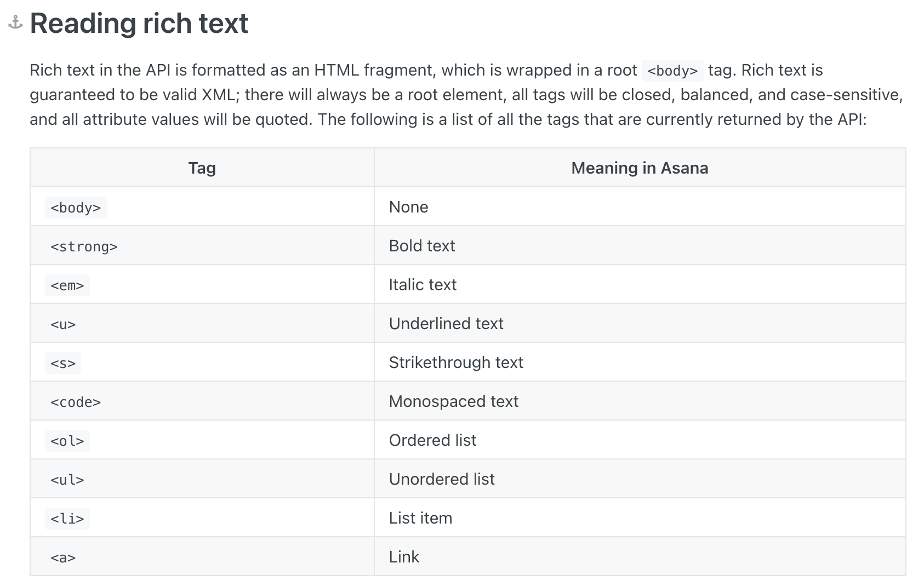This screenshot has width=924, height=586.
Task: Click the <em> tag code
Action: tap(67, 285)
